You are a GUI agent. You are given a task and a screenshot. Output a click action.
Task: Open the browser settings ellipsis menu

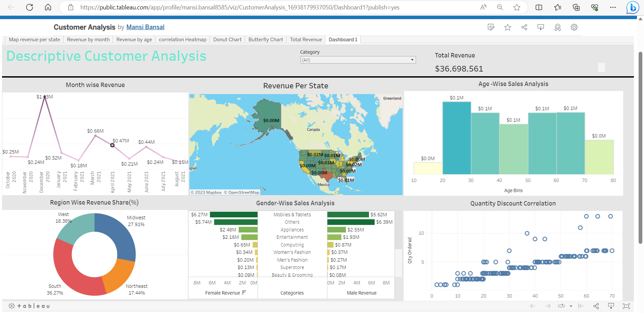(x=613, y=7)
